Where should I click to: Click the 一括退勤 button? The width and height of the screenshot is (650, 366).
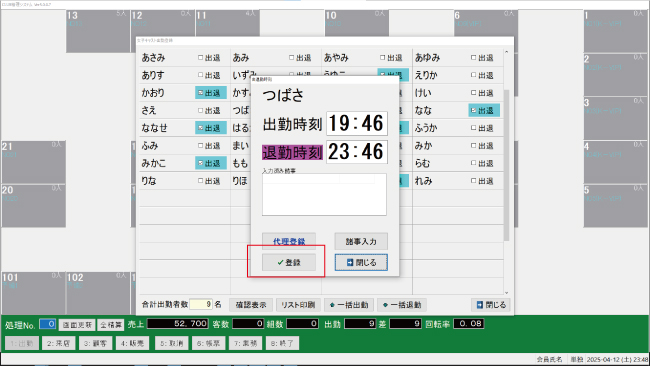[x=402, y=305]
